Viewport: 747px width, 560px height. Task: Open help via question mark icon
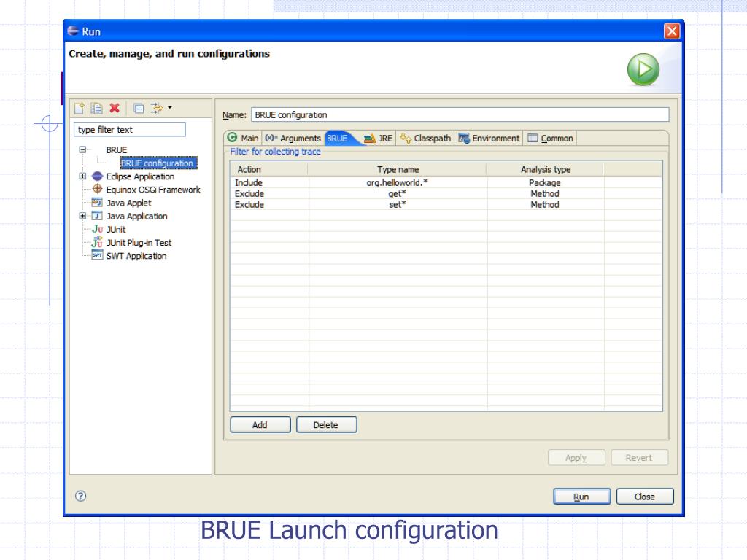(80, 496)
